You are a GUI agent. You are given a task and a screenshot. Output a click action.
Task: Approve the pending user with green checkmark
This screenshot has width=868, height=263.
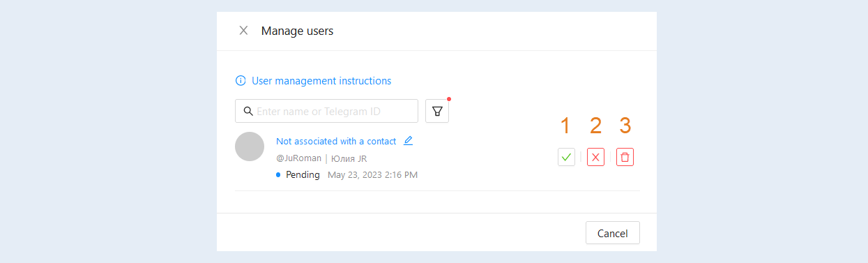click(x=566, y=157)
